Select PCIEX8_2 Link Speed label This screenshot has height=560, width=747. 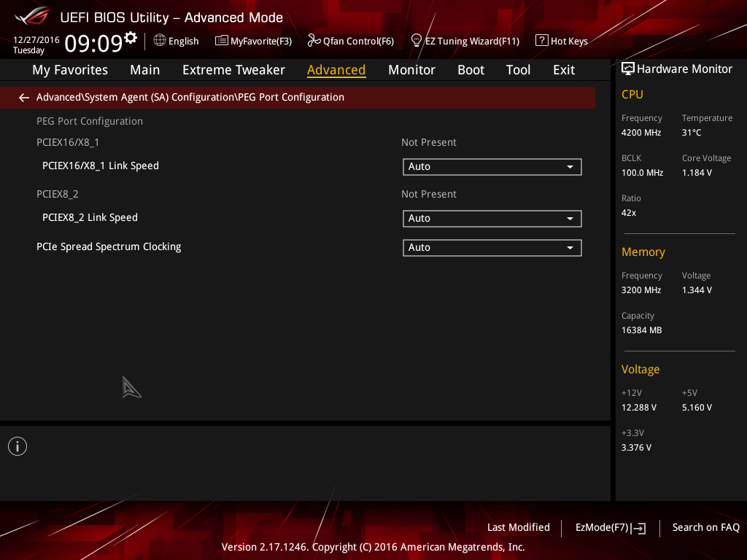(90, 217)
